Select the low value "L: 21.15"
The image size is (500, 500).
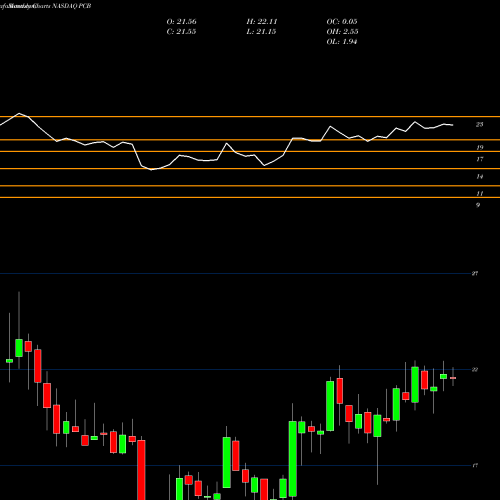click(261, 32)
